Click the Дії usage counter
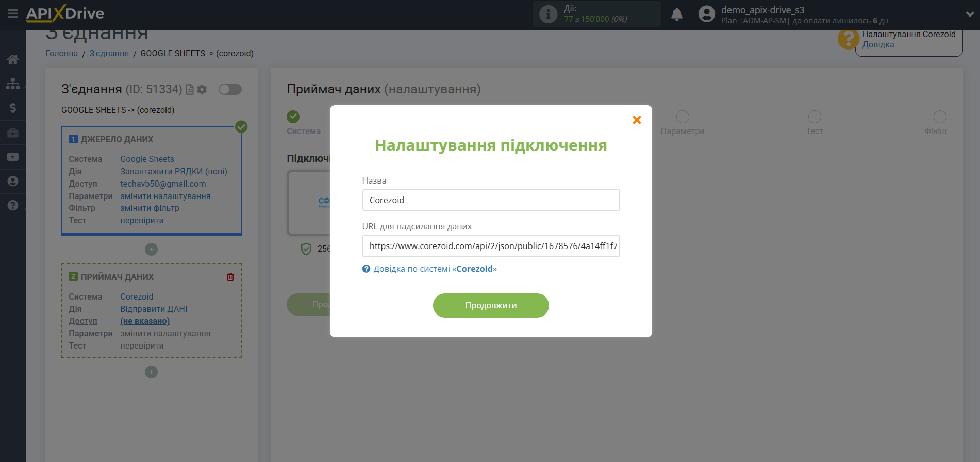Image resolution: width=980 pixels, height=462 pixels. tap(596, 14)
